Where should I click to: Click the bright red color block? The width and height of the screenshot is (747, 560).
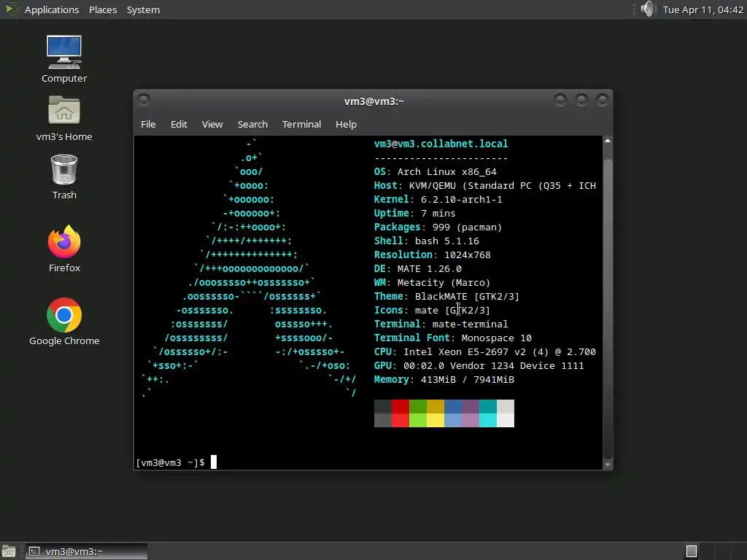click(x=400, y=421)
